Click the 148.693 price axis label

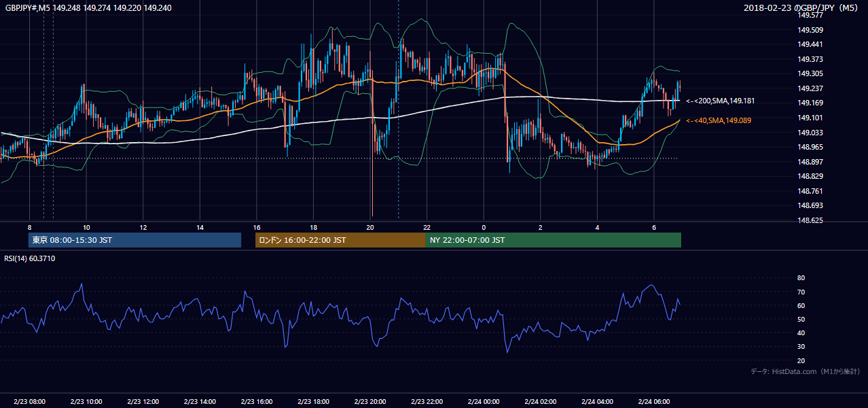point(810,205)
